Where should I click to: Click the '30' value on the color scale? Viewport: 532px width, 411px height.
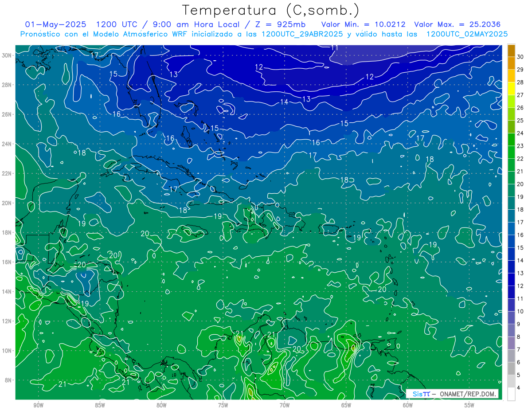(520, 56)
